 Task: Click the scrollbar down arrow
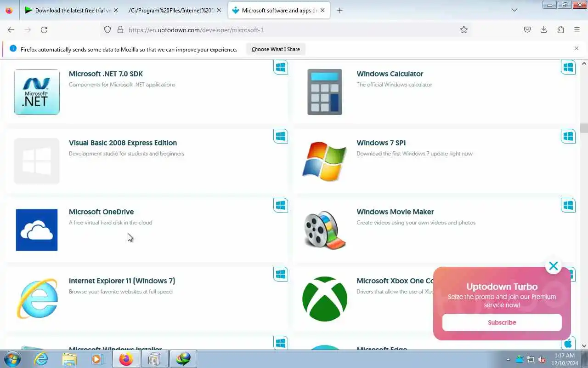pyautogui.click(x=584, y=346)
